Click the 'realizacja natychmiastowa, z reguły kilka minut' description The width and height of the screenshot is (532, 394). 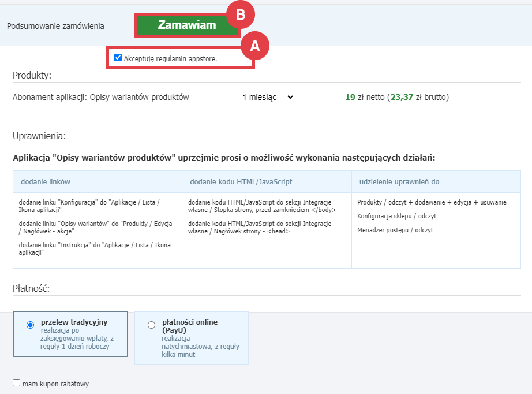point(200,347)
